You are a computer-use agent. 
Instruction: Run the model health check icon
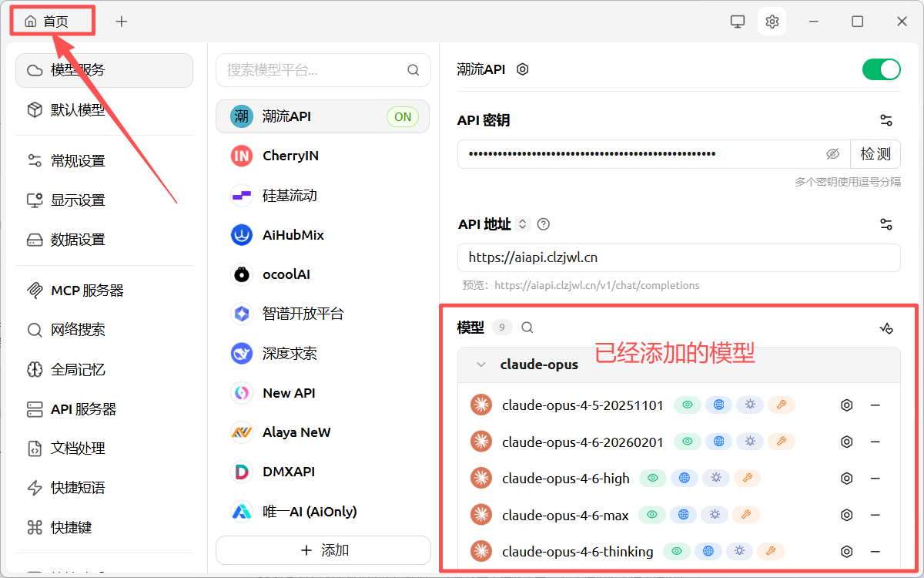tap(886, 328)
